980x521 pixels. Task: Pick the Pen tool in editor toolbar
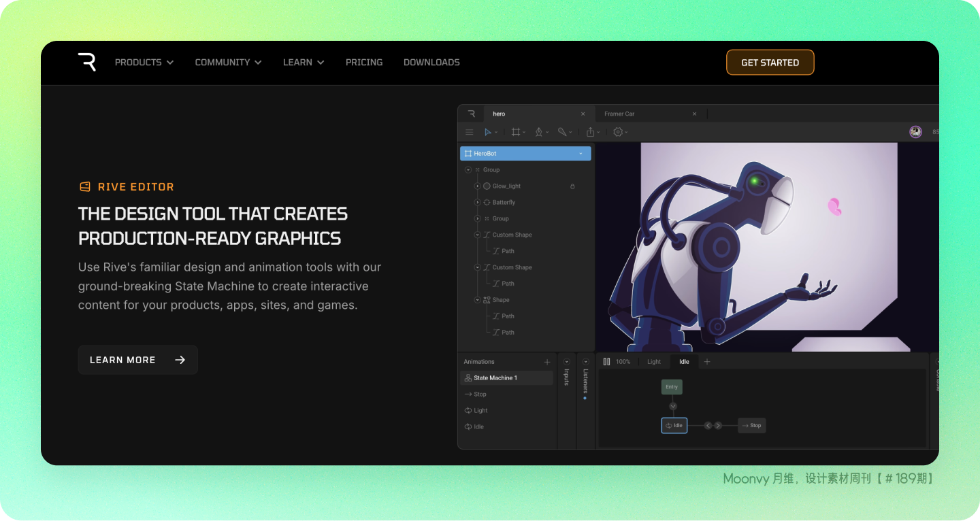pos(539,132)
